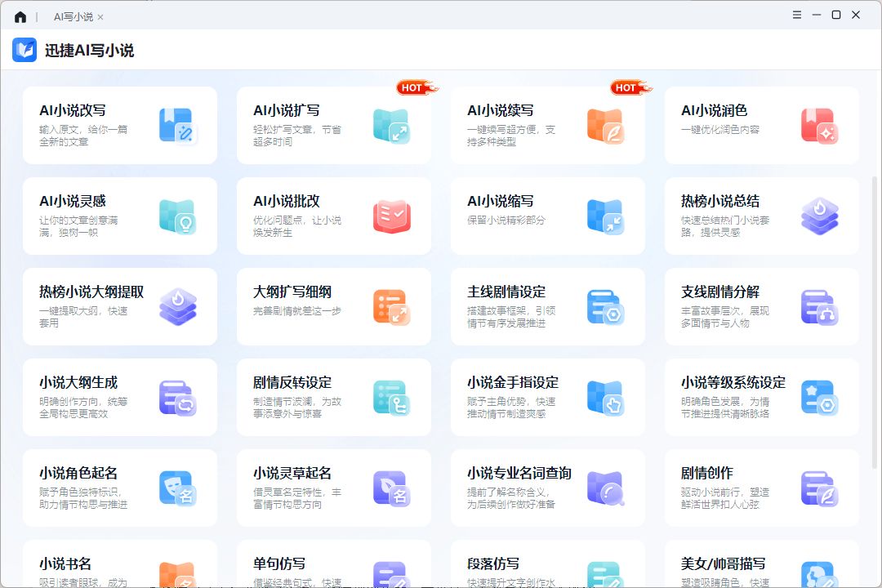Click the 主线剧情设定 blue icon

point(605,307)
